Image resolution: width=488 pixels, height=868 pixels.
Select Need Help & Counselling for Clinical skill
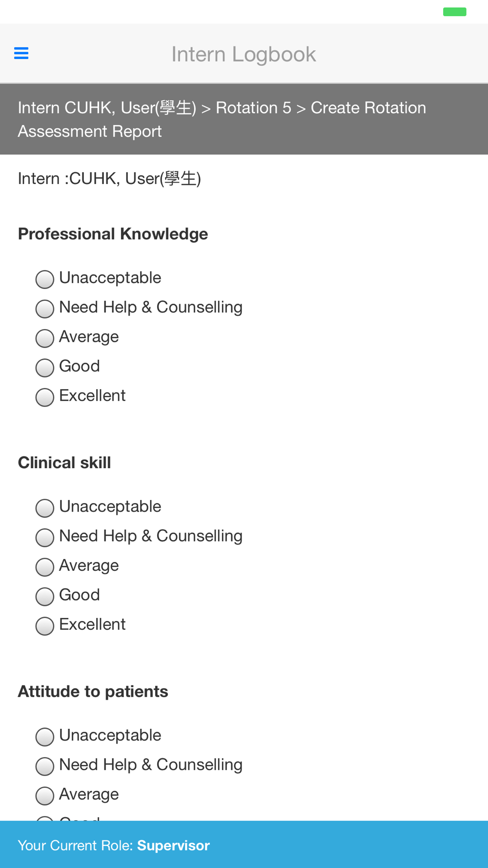pyautogui.click(x=44, y=537)
